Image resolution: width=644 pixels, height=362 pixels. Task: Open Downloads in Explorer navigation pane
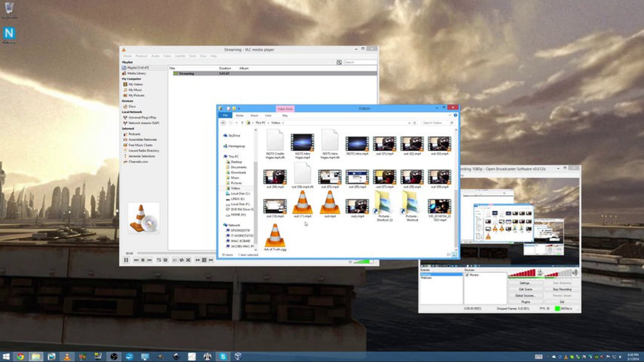coord(236,173)
